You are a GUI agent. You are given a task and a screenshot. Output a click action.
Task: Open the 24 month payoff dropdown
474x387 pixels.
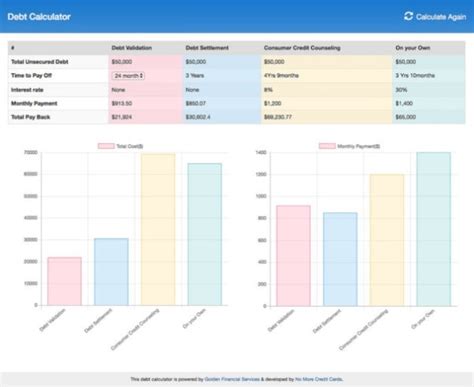(x=128, y=76)
